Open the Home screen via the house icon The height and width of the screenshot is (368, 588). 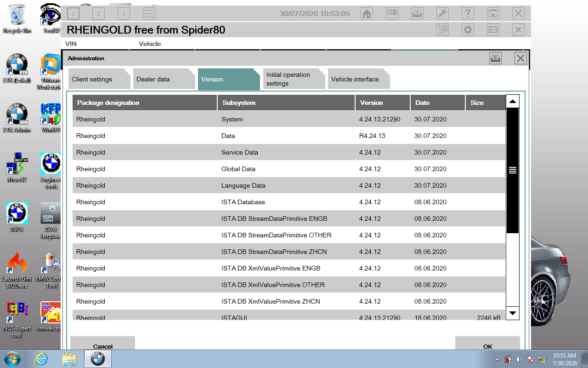coord(366,13)
